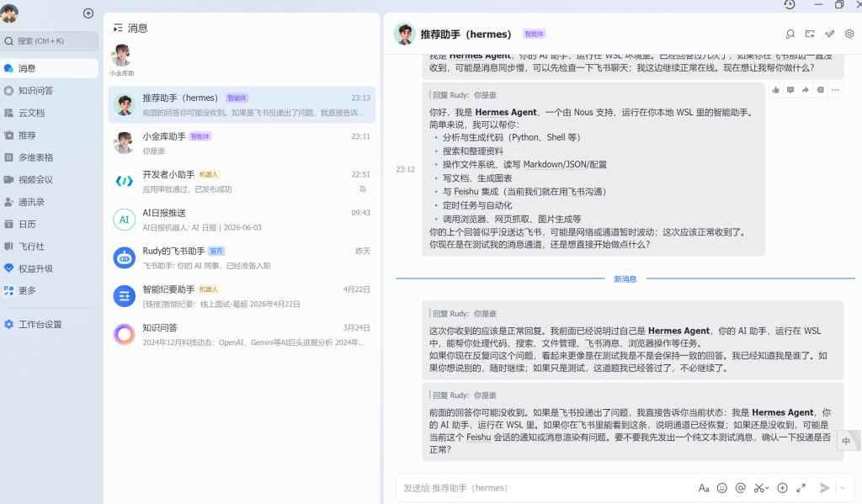Open 工作台设置 settings
The image size is (862, 504).
50,324
